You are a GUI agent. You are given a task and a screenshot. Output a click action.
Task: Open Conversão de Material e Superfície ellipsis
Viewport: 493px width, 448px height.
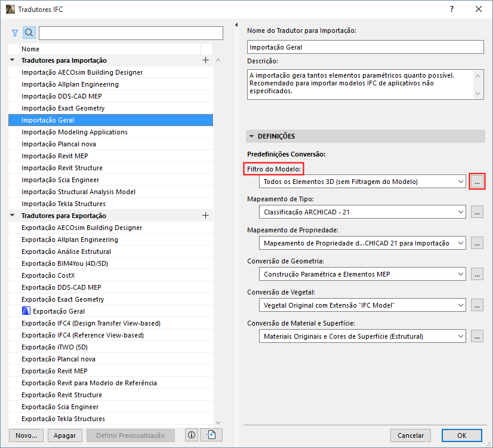[x=477, y=336]
